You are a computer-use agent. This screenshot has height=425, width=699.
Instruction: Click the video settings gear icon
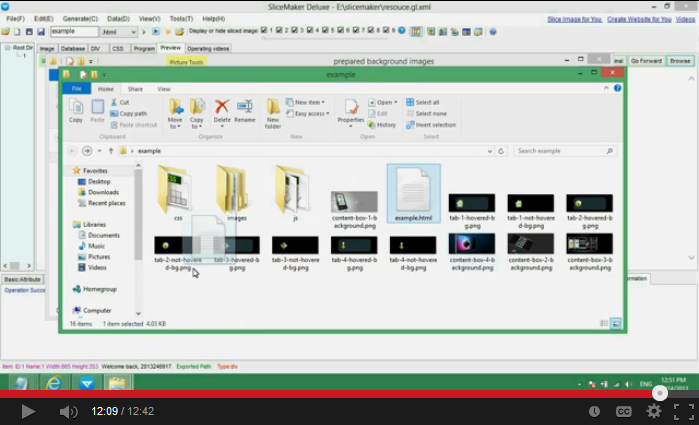point(654,411)
